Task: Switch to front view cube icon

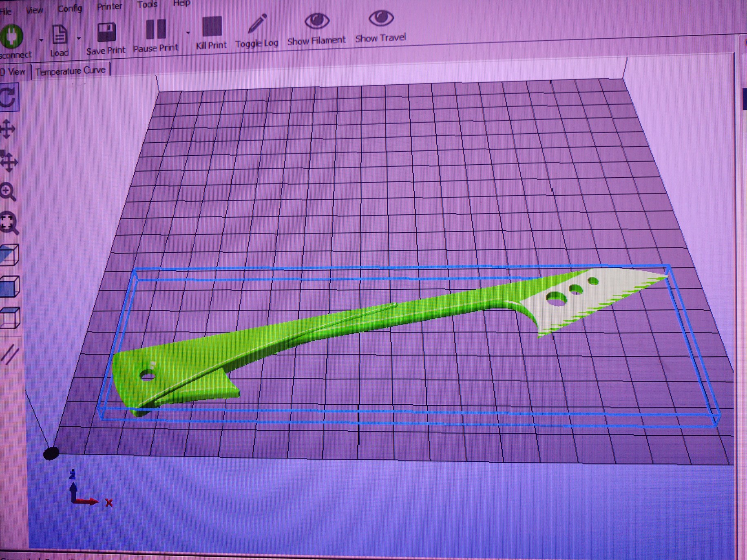Action: [10, 287]
